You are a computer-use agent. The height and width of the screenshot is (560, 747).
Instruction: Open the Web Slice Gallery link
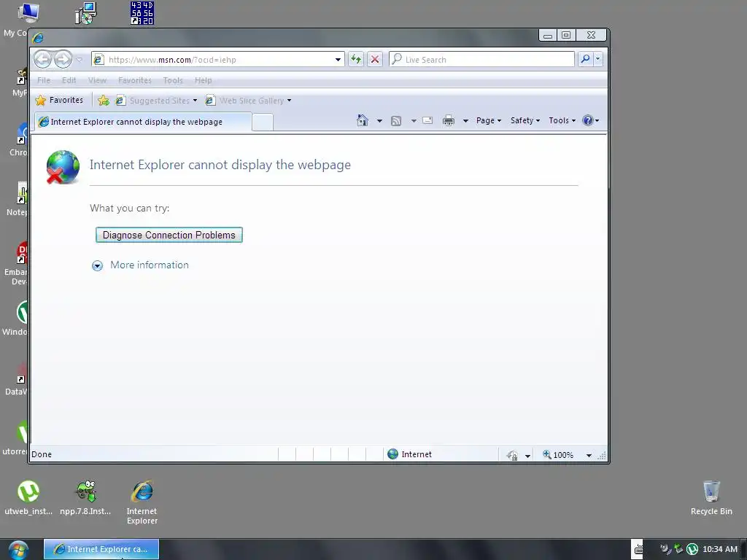point(247,101)
